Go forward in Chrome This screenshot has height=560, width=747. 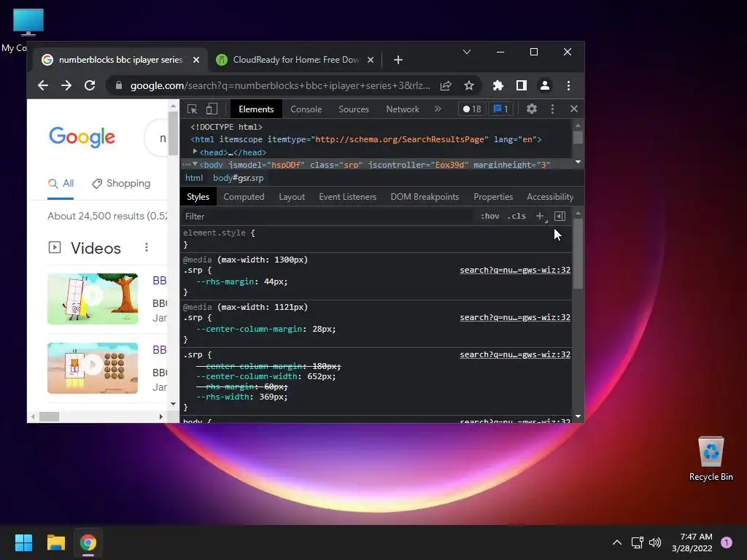[66, 86]
